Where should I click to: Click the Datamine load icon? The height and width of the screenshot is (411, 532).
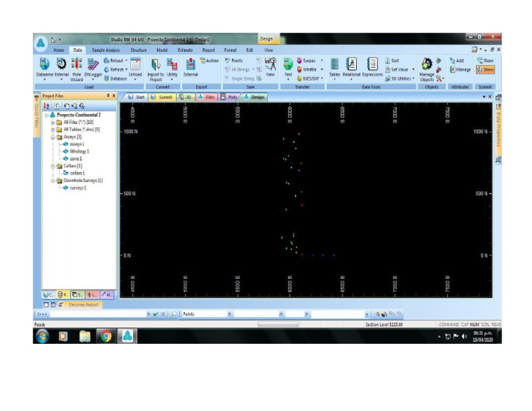point(44,68)
